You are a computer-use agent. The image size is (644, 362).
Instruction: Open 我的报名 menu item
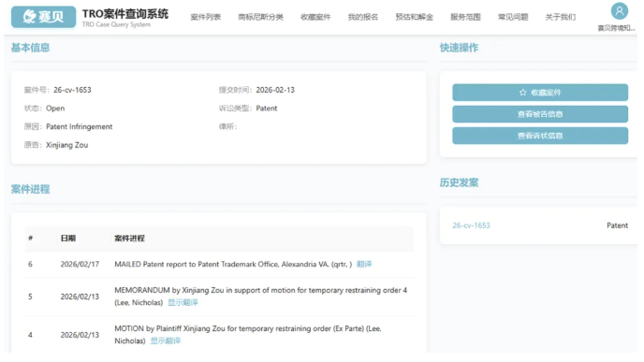click(x=362, y=17)
